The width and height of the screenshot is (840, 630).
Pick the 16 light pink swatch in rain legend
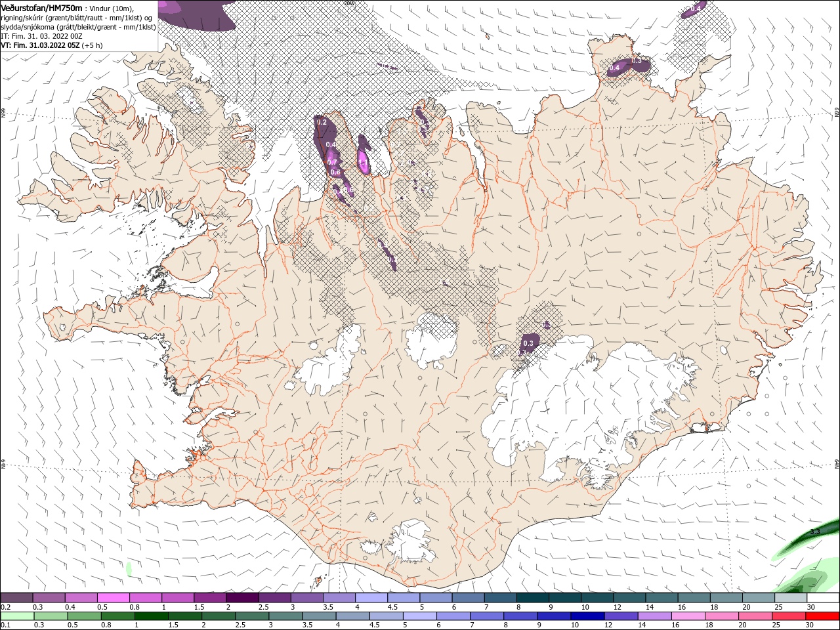[x=687, y=616]
